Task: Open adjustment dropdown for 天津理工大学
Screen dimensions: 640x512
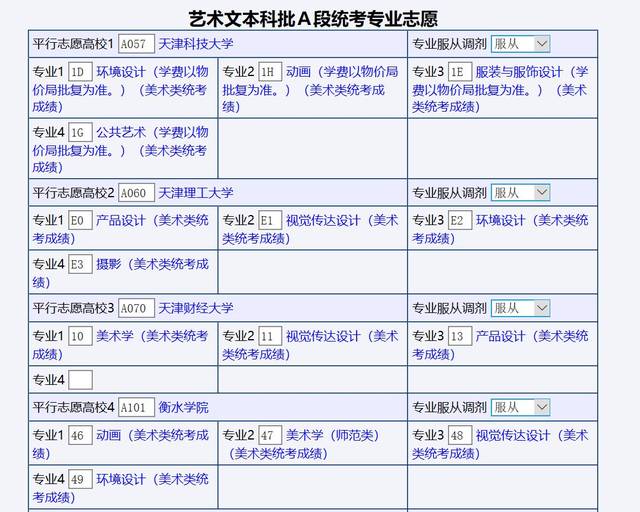Action: (520, 193)
